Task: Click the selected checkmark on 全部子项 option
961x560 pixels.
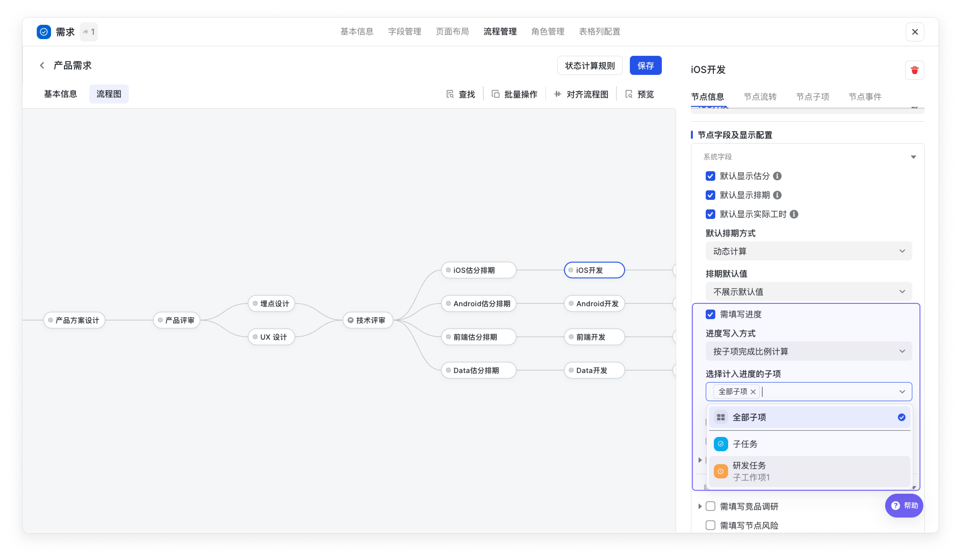Action: coord(902,417)
